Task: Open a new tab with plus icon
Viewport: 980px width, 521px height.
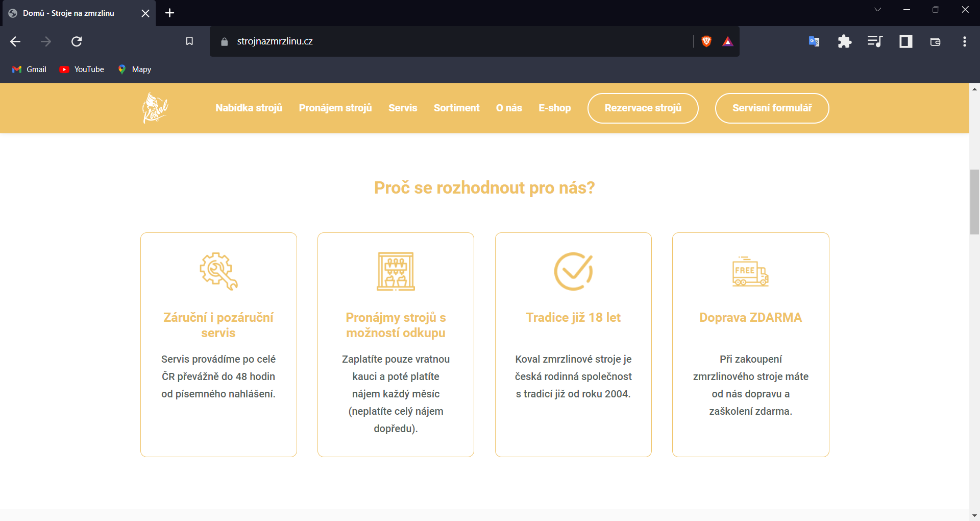Action: [x=170, y=13]
